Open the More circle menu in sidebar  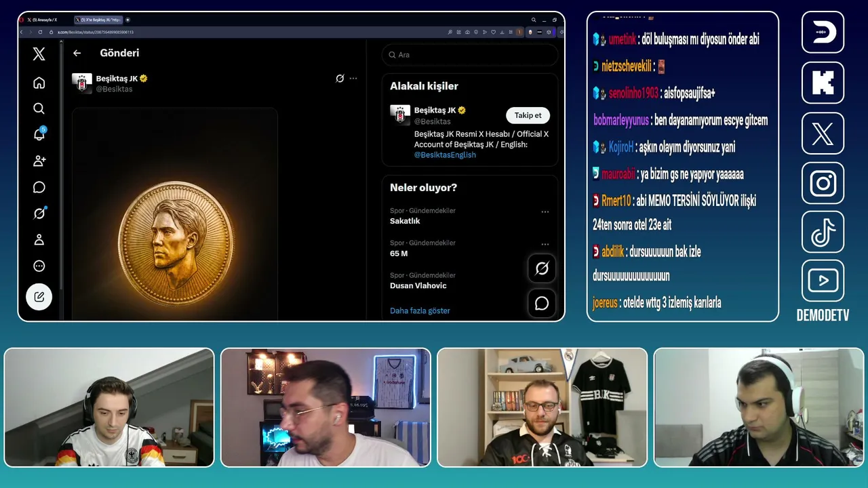(x=39, y=266)
